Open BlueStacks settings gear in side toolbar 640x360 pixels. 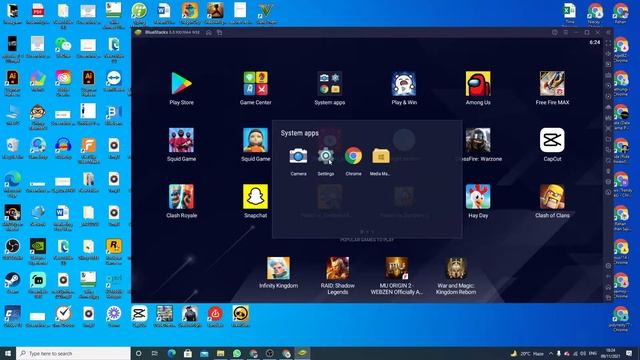[608, 266]
